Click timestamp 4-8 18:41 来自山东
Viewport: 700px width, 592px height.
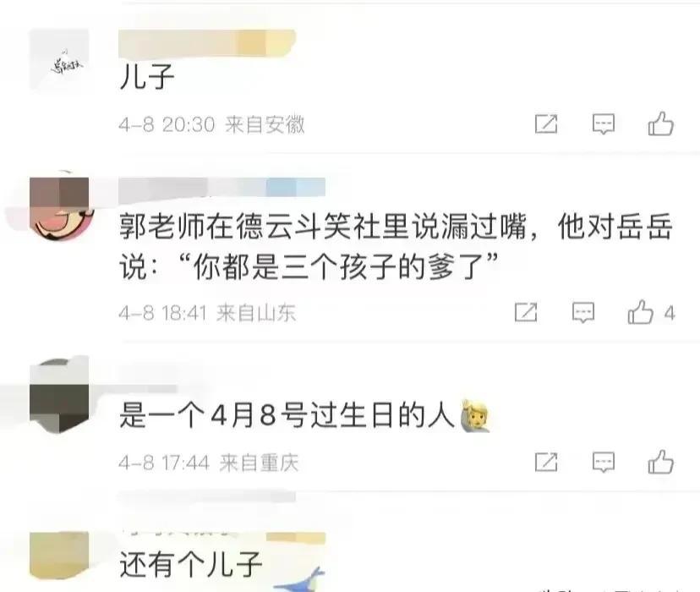[207, 313]
